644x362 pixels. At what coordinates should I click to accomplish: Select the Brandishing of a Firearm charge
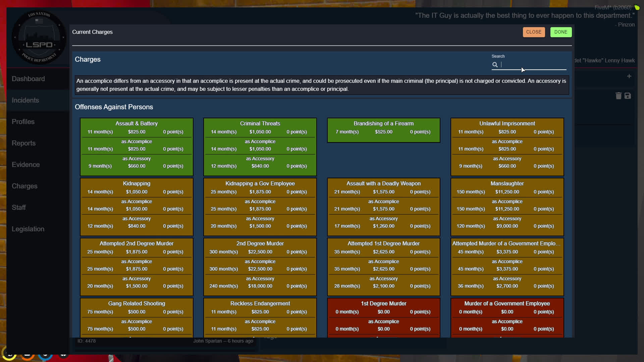coord(383,128)
